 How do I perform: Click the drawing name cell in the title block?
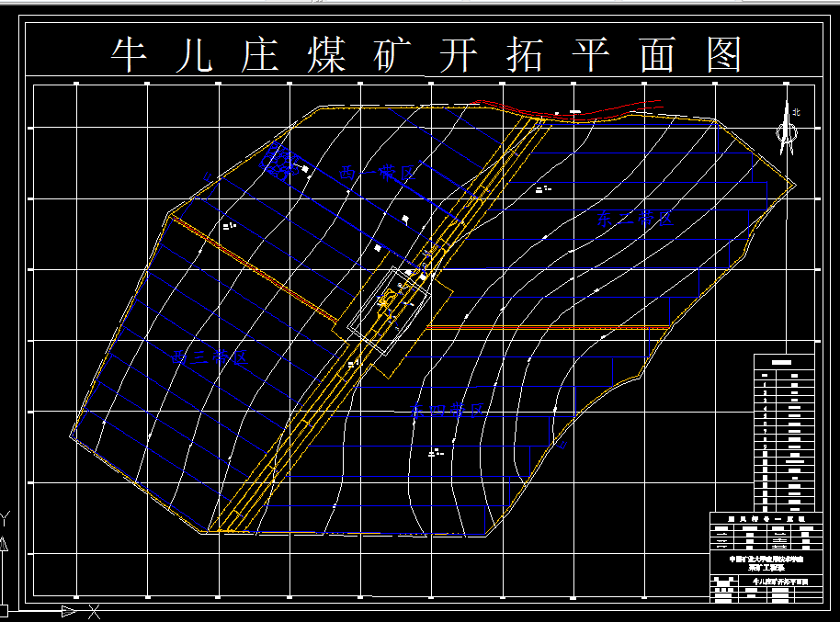coord(781,582)
